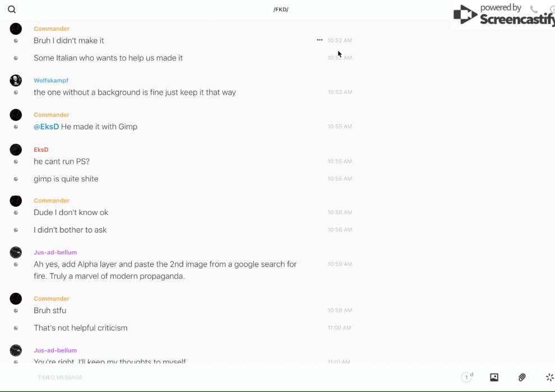Select the "That's not helpful criticism" message
Viewport: 555px width, 392px height.
tap(81, 328)
